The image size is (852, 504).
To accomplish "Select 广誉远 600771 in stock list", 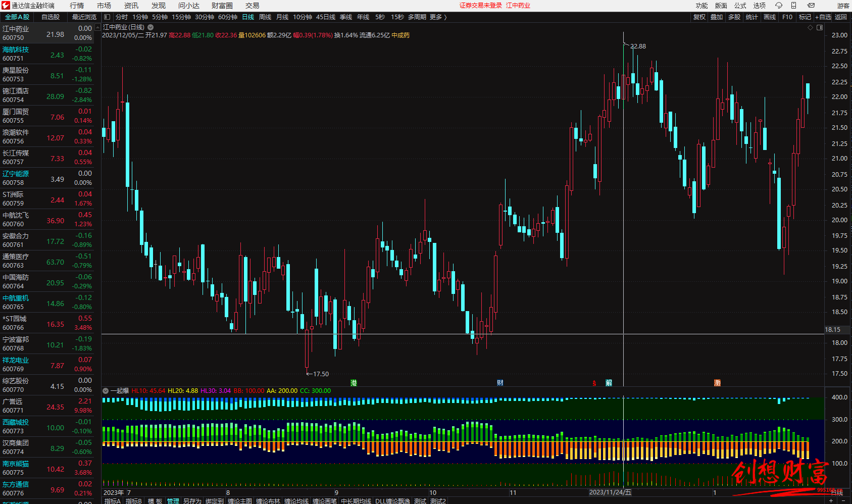I will 47,406.
